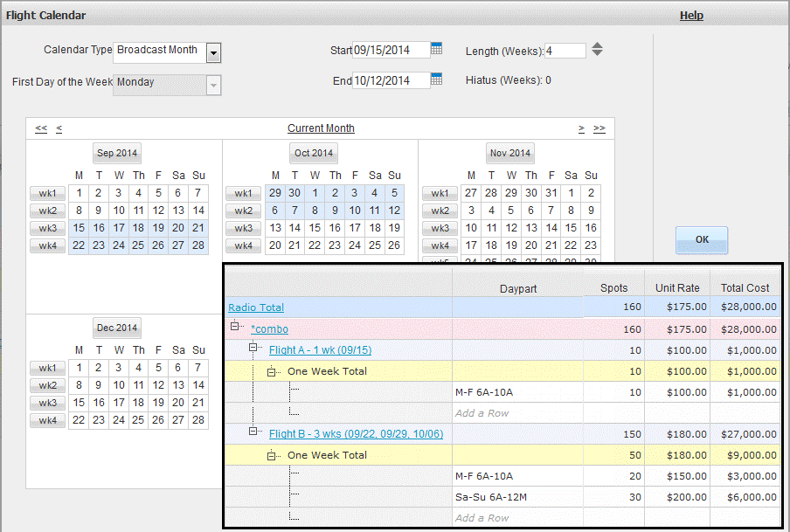Viewport: 790px width, 532px height.
Task: Open the Help link
Action: tap(691, 16)
